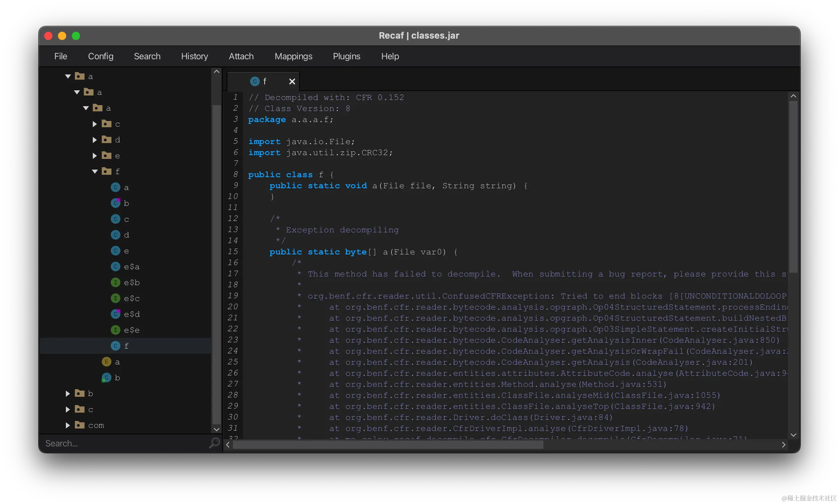The width and height of the screenshot is (839, 504).
Task: Click the folder icon of package e
Action: click(107, 155)
